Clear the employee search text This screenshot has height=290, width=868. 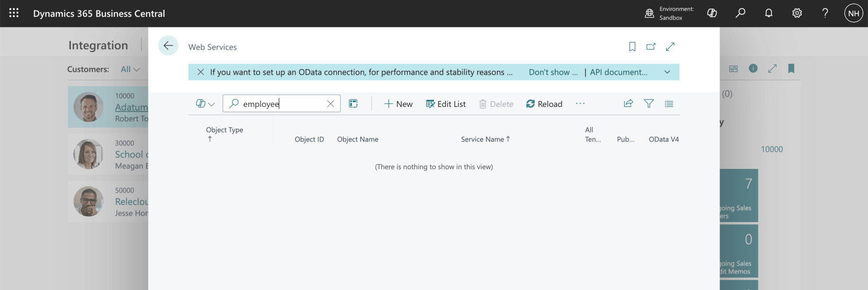(x=330, y=104)
